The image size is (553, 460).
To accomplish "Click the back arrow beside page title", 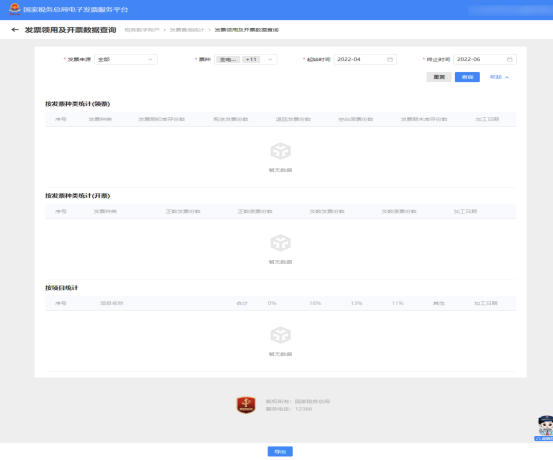I will coord(15,30).
